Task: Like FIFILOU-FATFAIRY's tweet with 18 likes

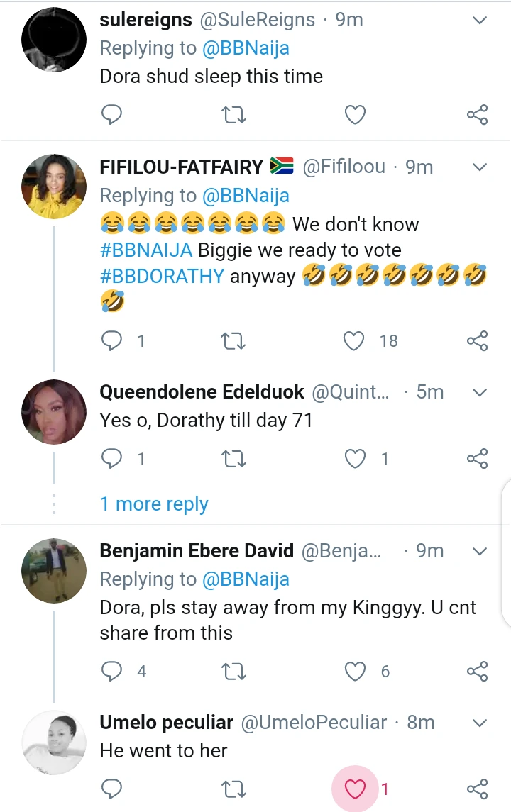Action: pos(354,341)
